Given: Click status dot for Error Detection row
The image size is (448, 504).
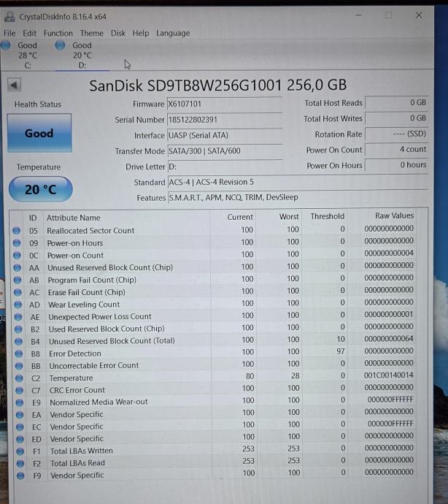Looking at the screenshot, I should click(x=19, y=354).
